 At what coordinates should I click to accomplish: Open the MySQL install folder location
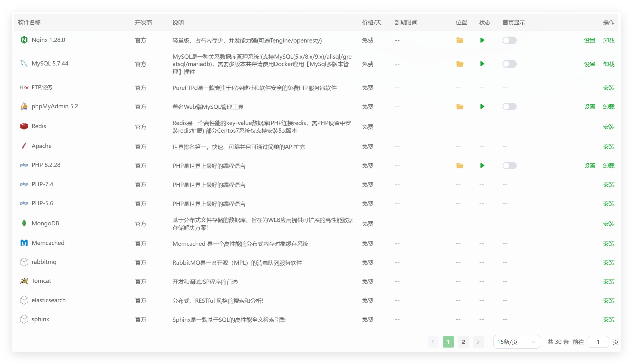pos(460,64)
